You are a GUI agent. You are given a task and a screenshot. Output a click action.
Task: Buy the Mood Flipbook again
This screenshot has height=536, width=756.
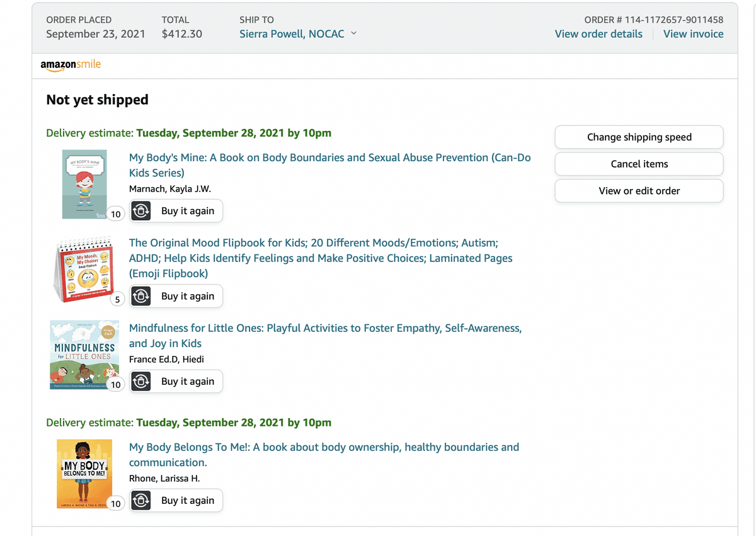click(x=176, y=296)
